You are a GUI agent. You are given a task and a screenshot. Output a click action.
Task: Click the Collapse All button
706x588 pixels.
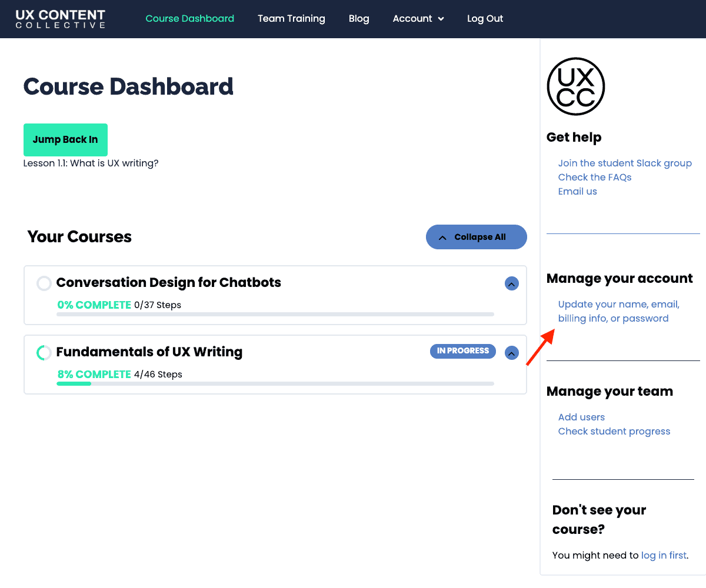(477, 237)
